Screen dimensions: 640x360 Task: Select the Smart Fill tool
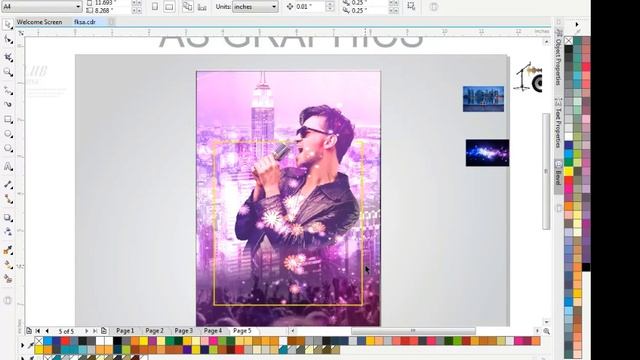click(8, 279)
